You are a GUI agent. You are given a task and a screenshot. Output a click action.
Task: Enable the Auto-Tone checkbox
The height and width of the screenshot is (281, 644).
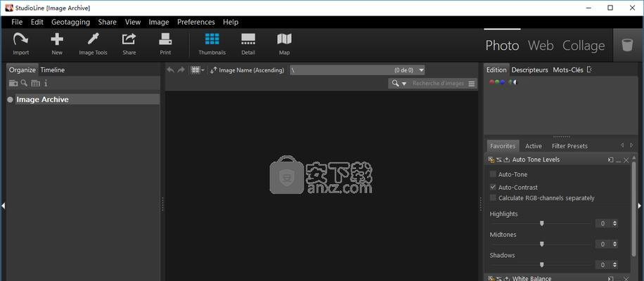[493, 174]
